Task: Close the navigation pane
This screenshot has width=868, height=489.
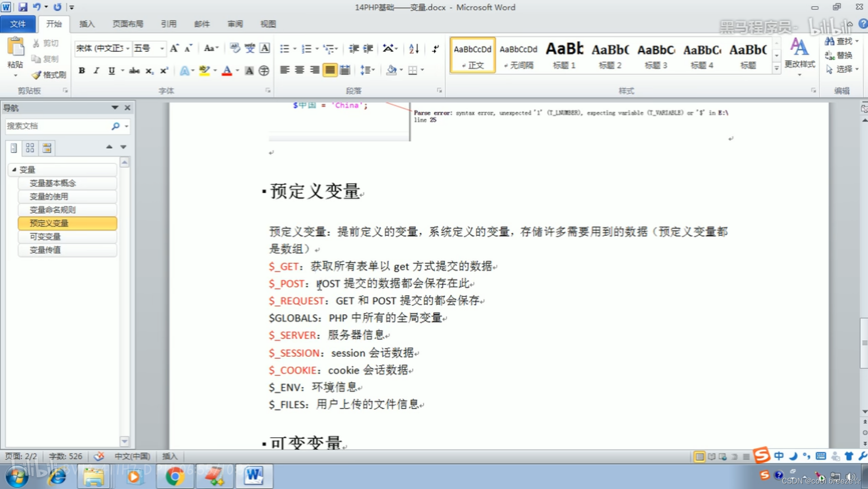Action: tap(127, 107)
